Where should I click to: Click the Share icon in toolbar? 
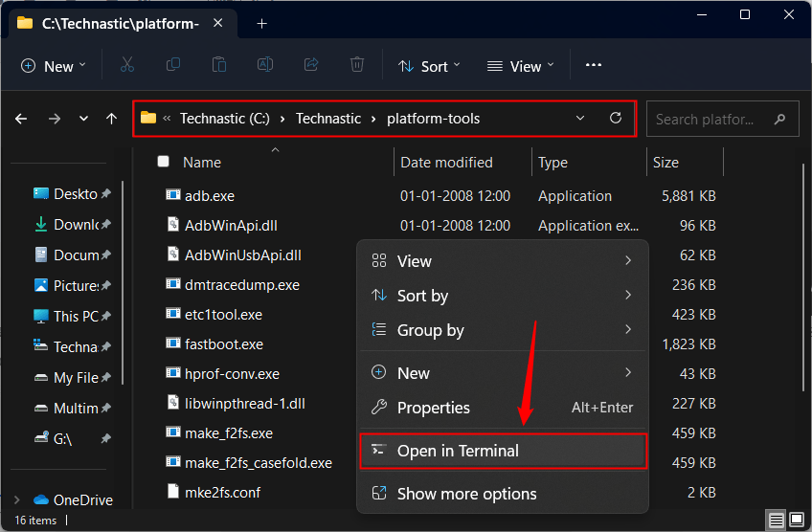point(311,65)
